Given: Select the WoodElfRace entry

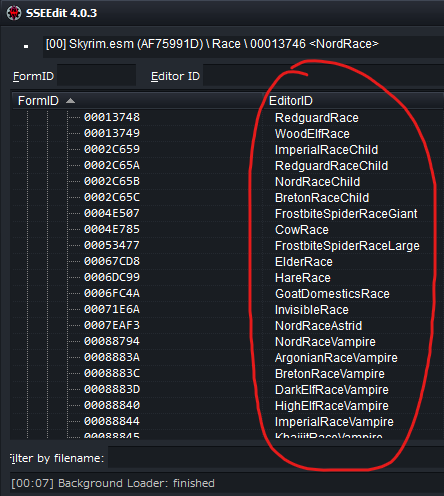Looking at the screenshot, I should click(x=312, y=134).
